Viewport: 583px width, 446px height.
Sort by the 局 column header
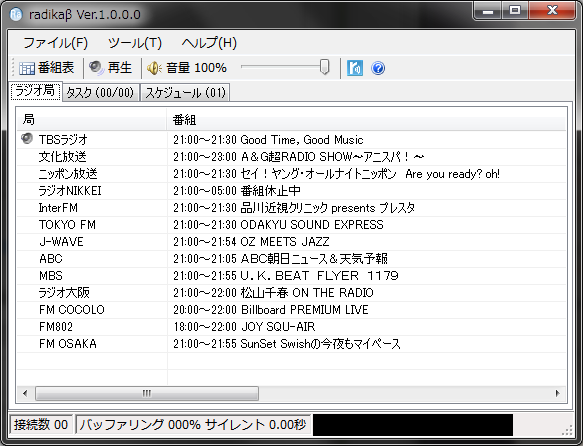(x=91, y=120)
